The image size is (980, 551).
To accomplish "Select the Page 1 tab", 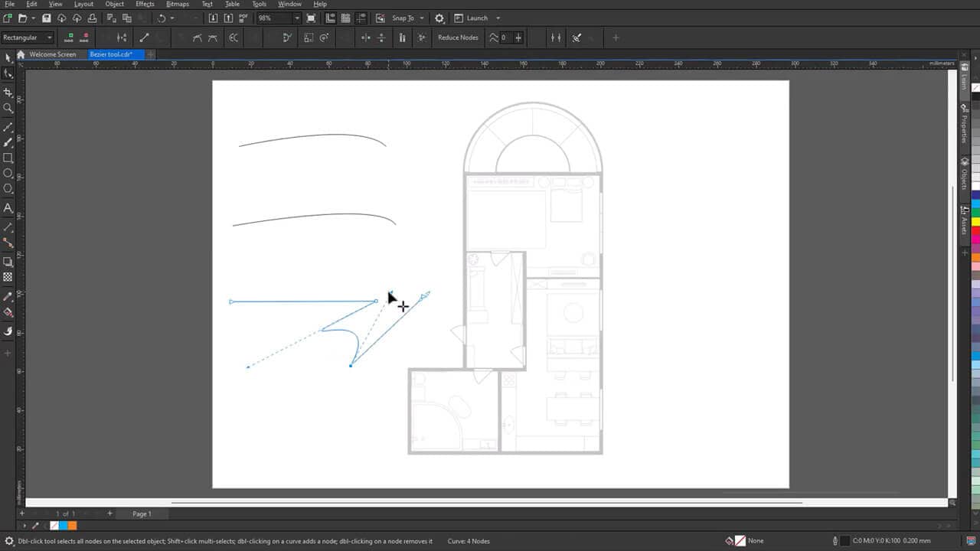I will point(142,514).
